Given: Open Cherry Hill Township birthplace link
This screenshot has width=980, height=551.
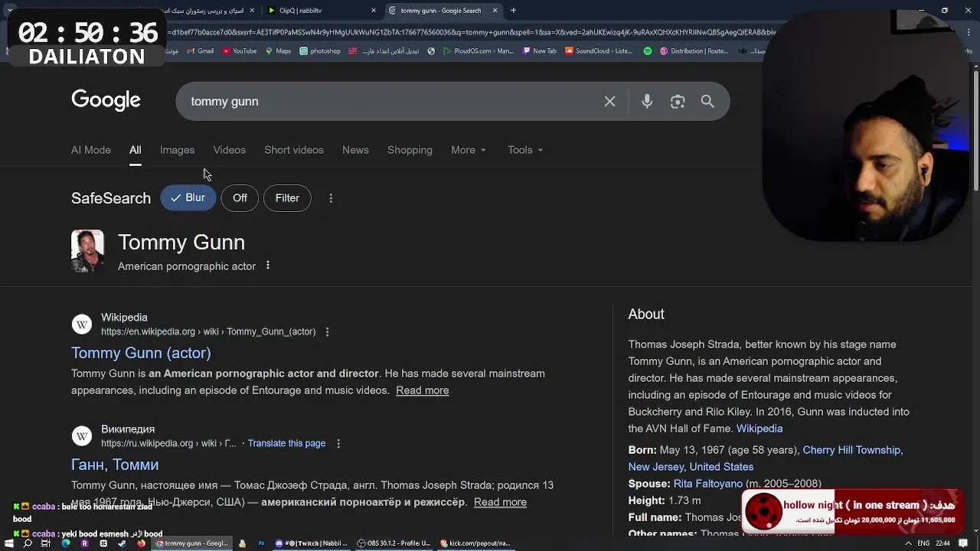Looking at the screenshot, I should click(x=851, y=450).
